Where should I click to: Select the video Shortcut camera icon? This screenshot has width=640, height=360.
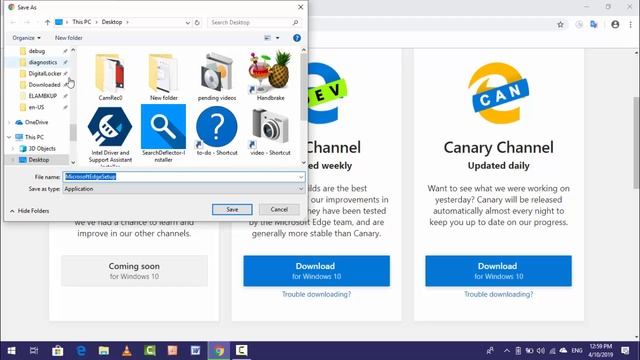[x=270, y=127]
